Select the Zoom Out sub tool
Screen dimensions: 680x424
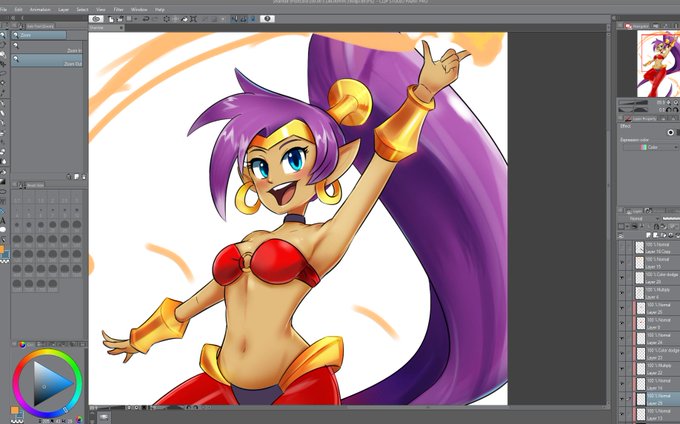coord(46,61)
